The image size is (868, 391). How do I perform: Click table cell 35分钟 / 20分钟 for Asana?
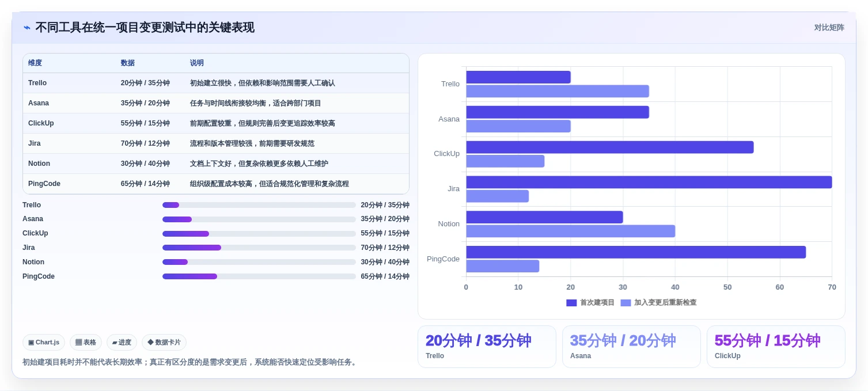pyautogui.click(x=145, y=103)
